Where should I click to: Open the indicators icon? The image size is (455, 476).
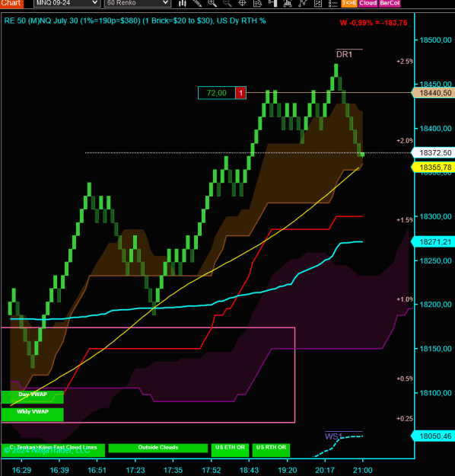(x=288, y=3)
